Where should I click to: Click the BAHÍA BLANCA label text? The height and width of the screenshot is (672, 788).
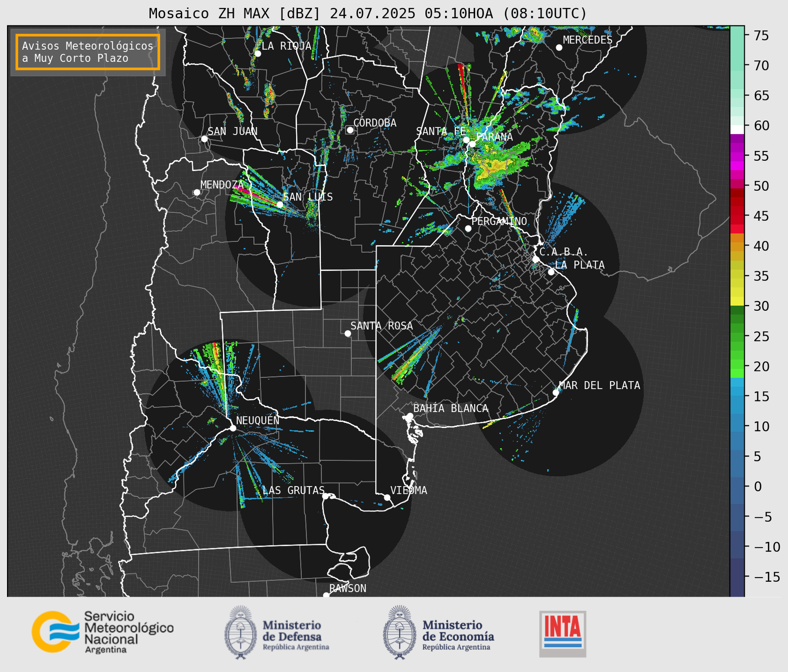(451, 408)
